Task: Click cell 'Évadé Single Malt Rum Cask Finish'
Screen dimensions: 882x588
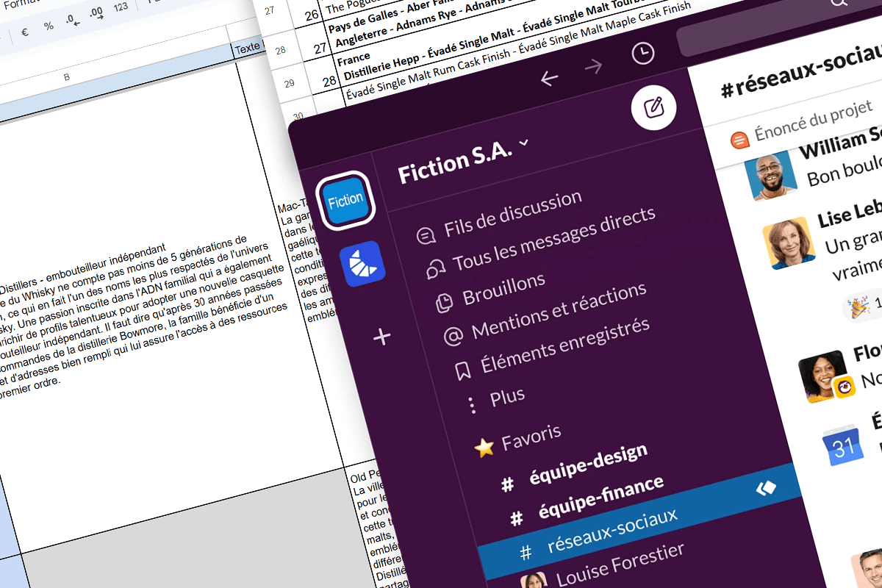Action: point(430,73)
